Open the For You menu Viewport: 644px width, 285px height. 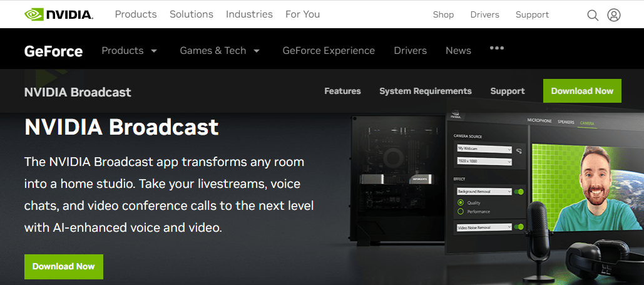point(303,14)
